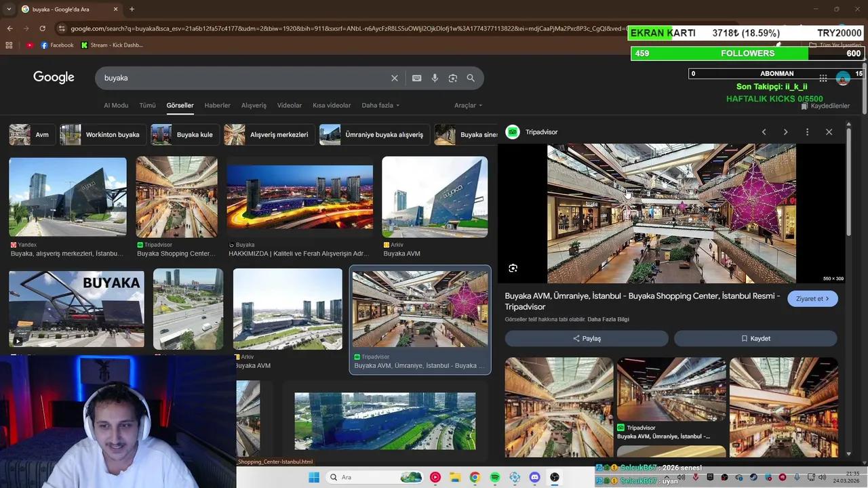The image size is (868, 488).
Task: Open Discord from the taskbar
Action: pos(534,477)
